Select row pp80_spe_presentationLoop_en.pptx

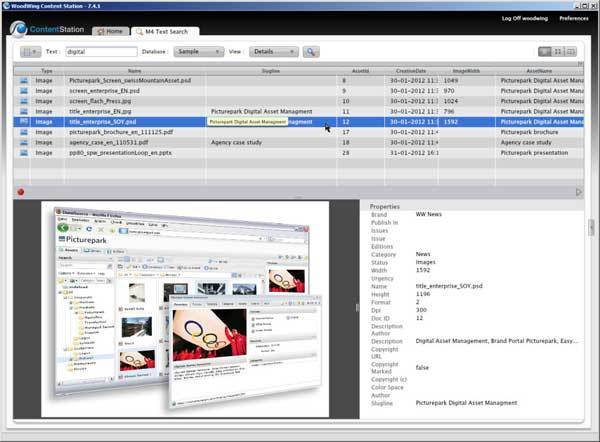298,153
